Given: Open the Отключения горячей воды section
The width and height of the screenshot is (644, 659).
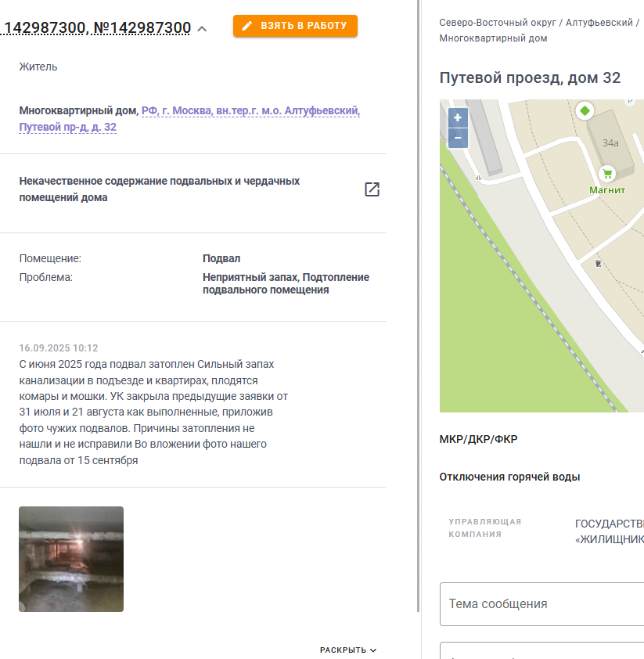Looking at the screenshot, I should pyautogui.click(x=509, y=477).
